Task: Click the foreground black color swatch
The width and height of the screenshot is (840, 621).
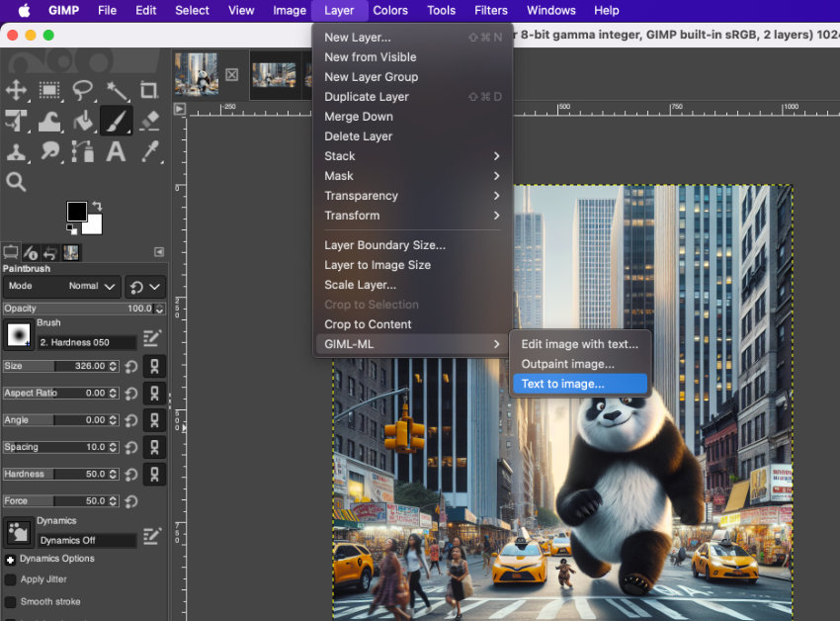Action: pyautogui.click(x=77, y=212)
